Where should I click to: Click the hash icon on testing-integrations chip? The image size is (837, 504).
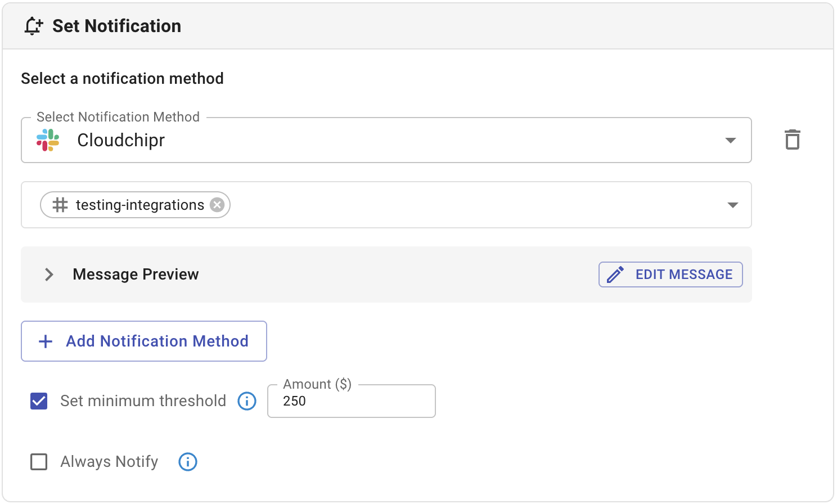60,205
